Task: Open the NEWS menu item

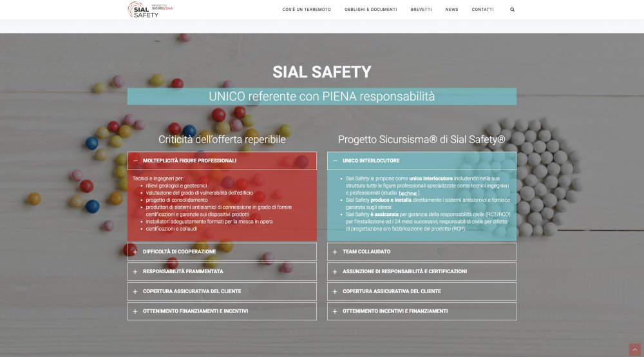Action: click(x=451, y=10)
